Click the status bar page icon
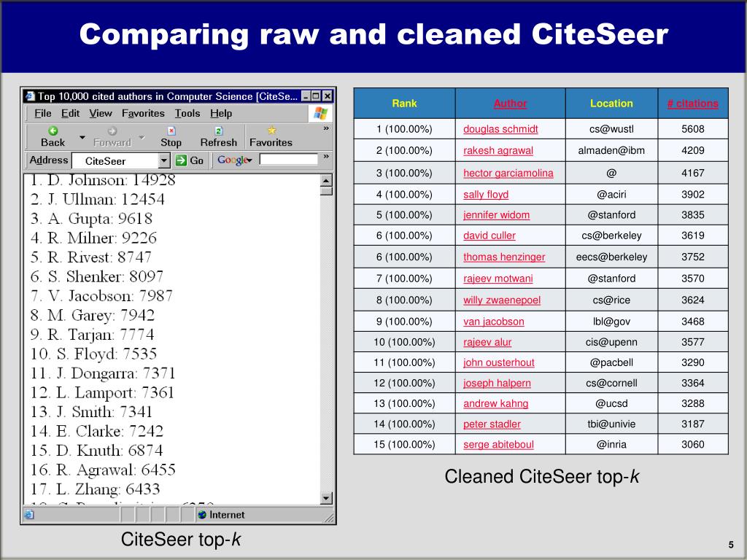 [x=29, y=515]
